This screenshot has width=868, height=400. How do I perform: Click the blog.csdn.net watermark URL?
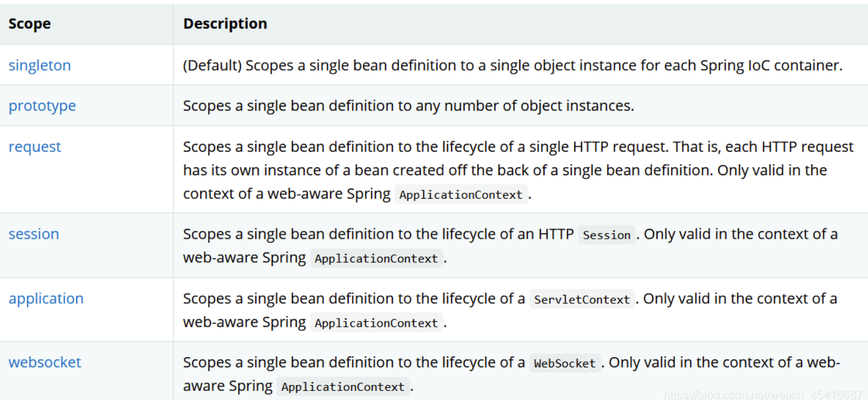763,395
